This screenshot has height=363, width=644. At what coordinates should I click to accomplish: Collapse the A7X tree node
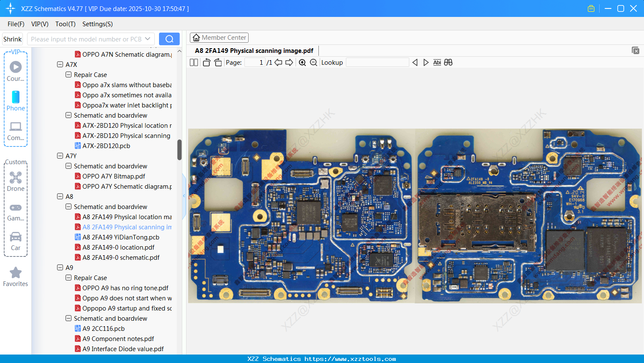[x=60, y=64]
